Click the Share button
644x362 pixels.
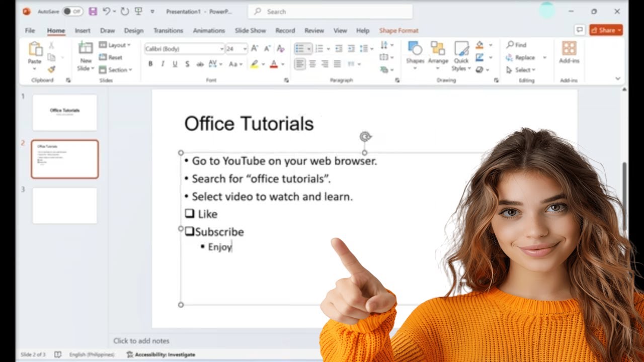pos(606,30)
